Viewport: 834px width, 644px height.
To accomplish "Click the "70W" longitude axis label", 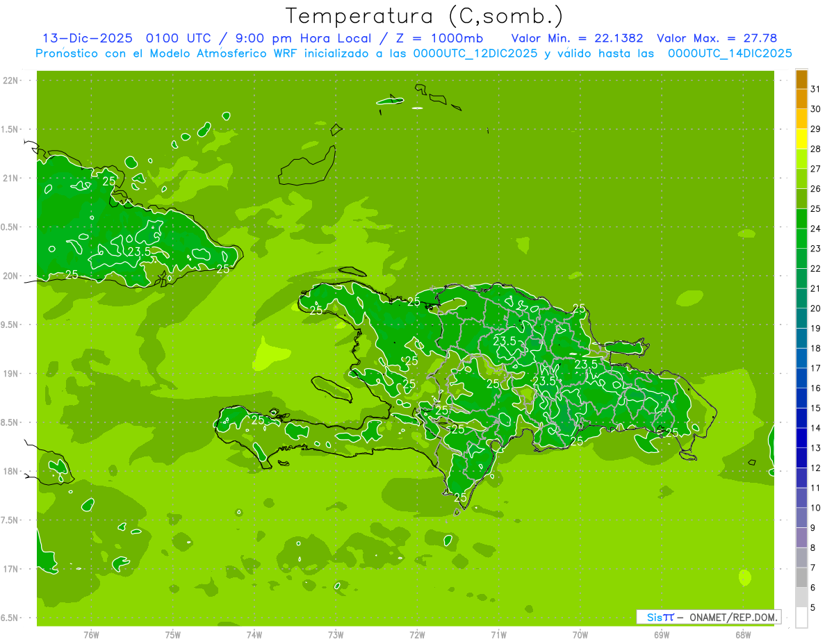I will coord(580,634).
